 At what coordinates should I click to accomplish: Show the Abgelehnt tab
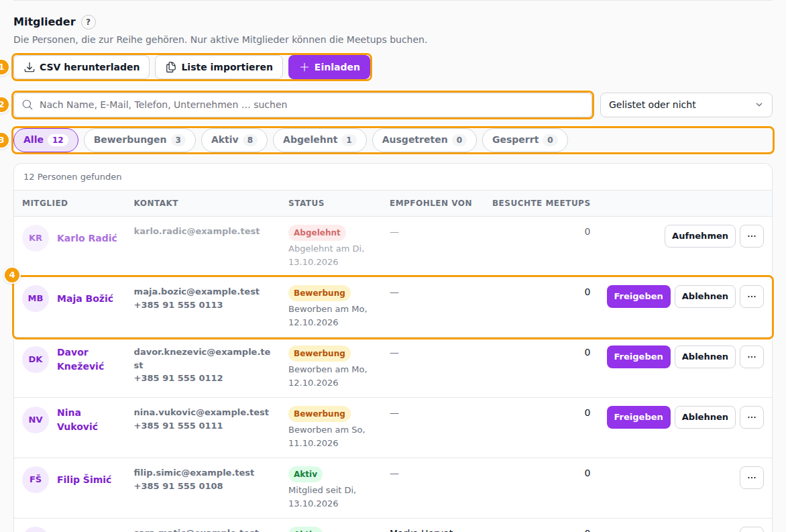319,140
